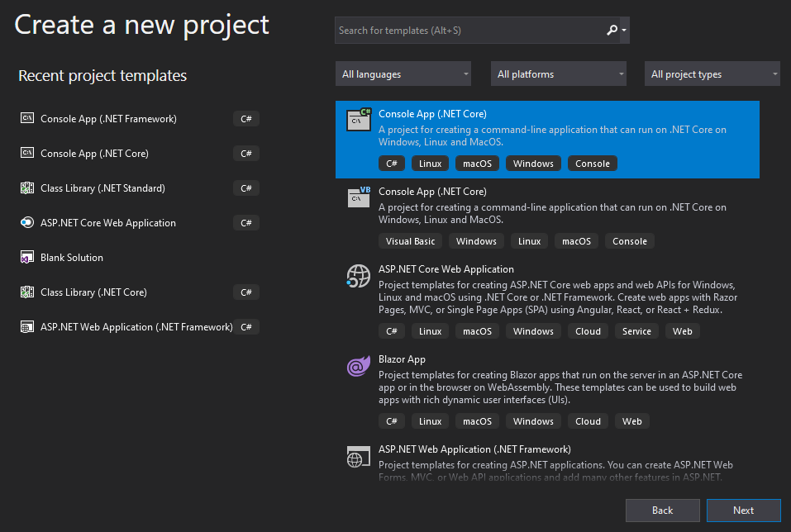The image size is (791, 532).
Task: Click the Console App (.NET Framework) recent icon
Action: coord(27,118)
